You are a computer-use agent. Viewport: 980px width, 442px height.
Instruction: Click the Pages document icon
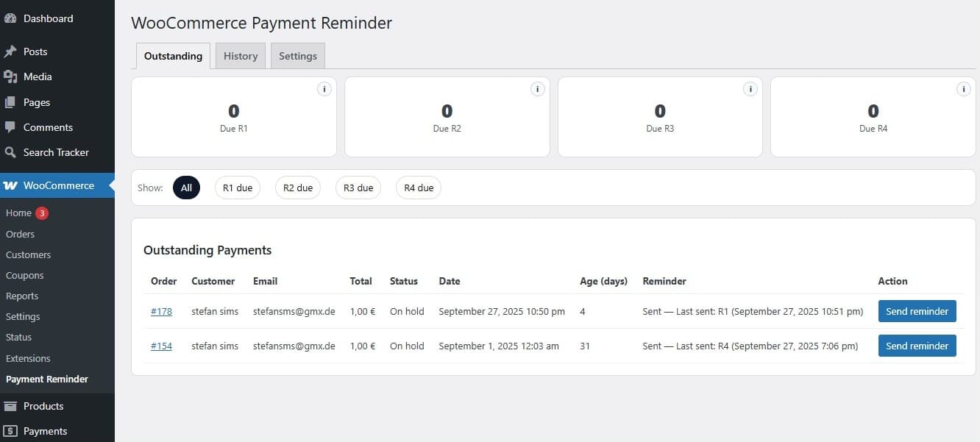coord(11,102)
